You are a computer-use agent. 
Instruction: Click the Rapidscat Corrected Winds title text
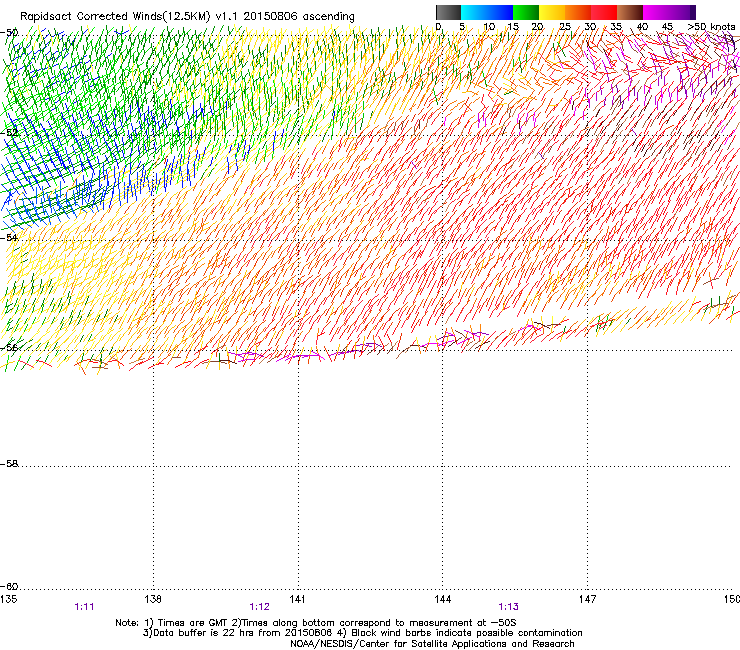(187, 17)
